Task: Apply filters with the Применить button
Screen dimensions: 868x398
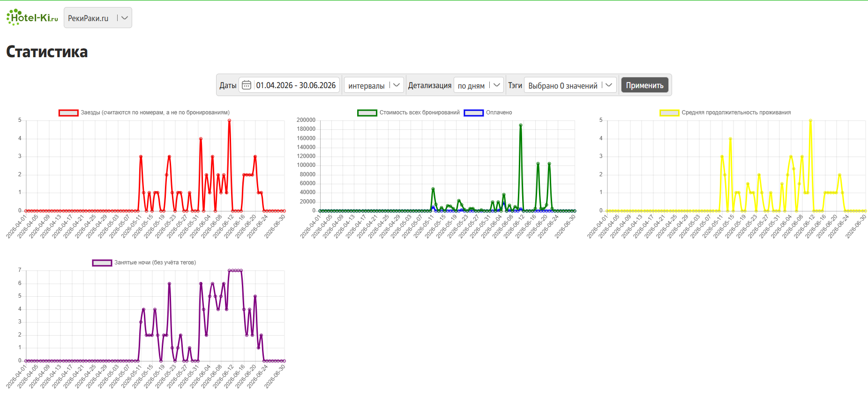Action: click(644, 85)
